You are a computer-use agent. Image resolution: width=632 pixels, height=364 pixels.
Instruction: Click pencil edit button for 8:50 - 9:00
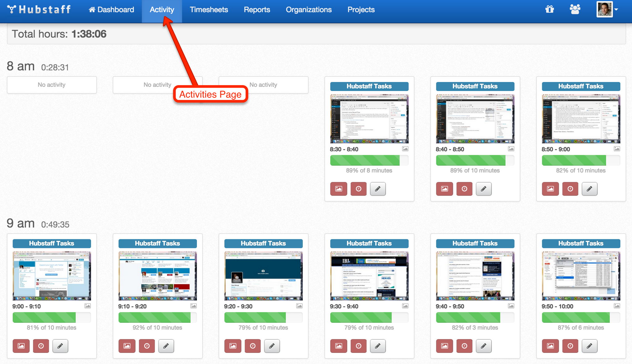point(589,189)
